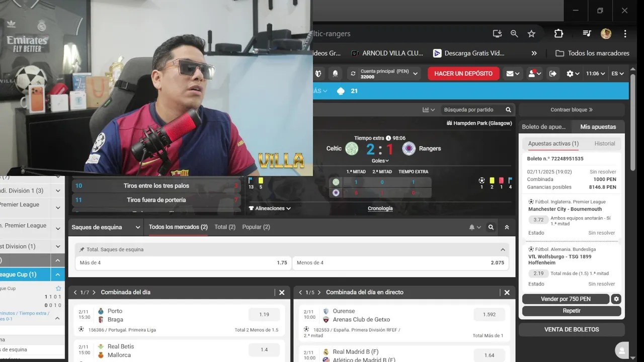Open the Todos los marcadores folder
This screenshot has height=362, width=644.
pyautogui.click(x=592, y=53)
